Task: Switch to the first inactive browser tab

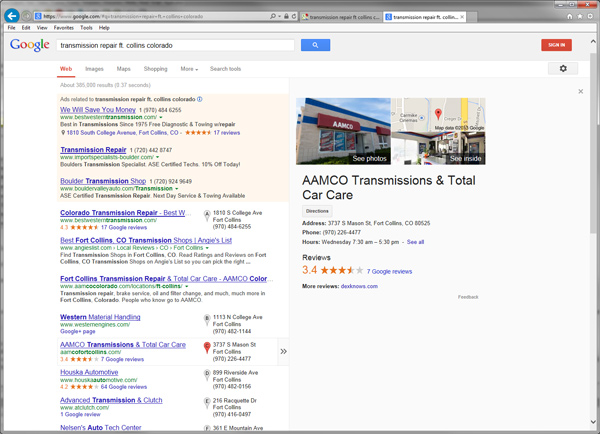Action: [341, 17]
